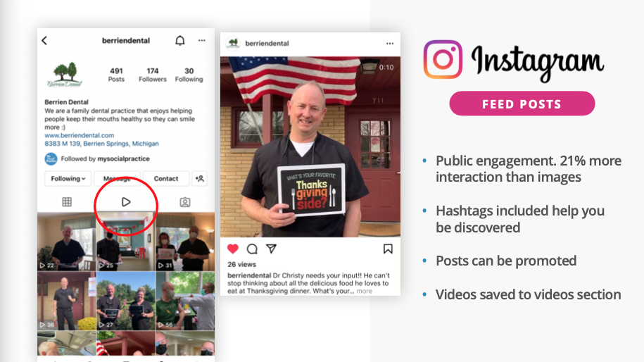This screenshot has width=644, height=362.
Task: Open the 8383 M 139 Berrien Springs address
Action: pyautogui.click(x=101, y=144)
